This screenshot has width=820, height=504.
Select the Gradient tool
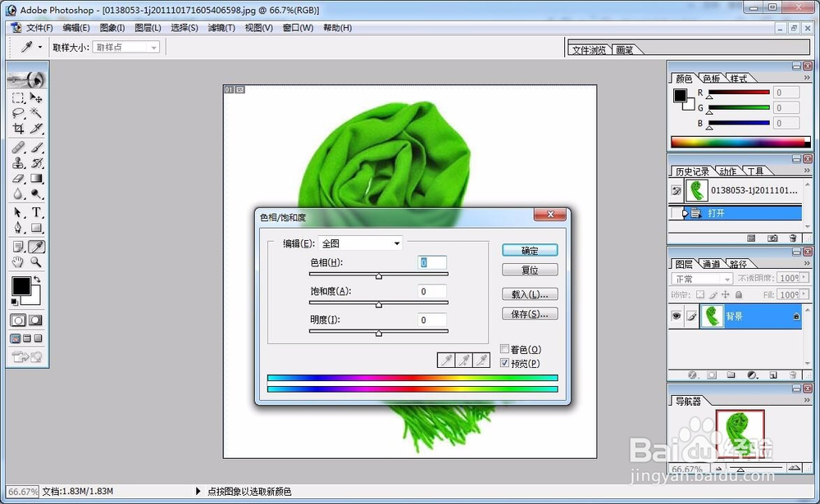coord(34,179)
